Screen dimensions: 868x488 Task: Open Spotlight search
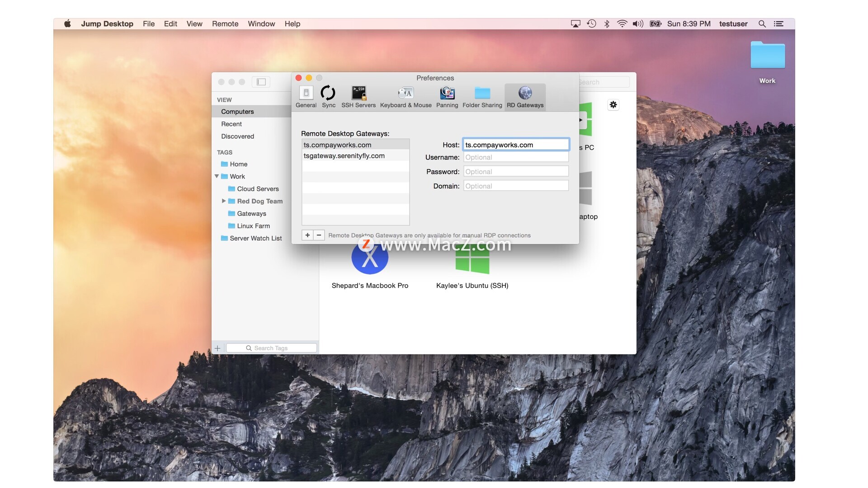tap(762, 23)
